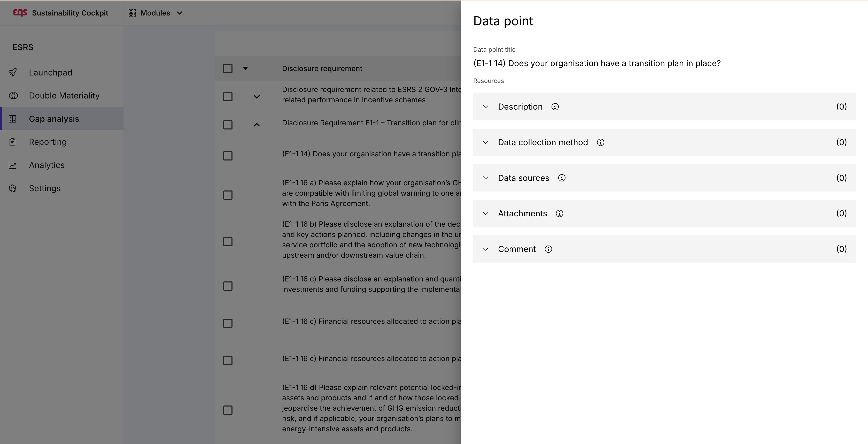The height and width of the screenshot is (444, 868).
Task: Check the E1-1 14 transition plan row checkbox
Action: coord(228,156)
